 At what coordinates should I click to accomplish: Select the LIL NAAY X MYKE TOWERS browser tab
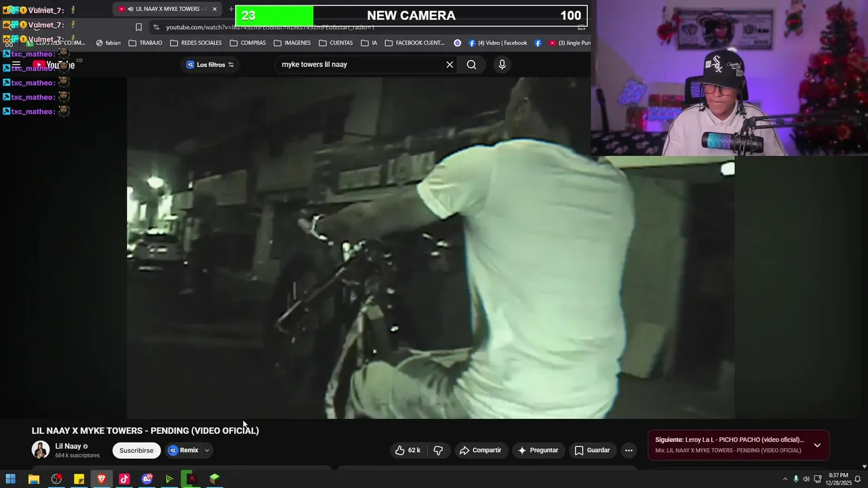[167, 9]
